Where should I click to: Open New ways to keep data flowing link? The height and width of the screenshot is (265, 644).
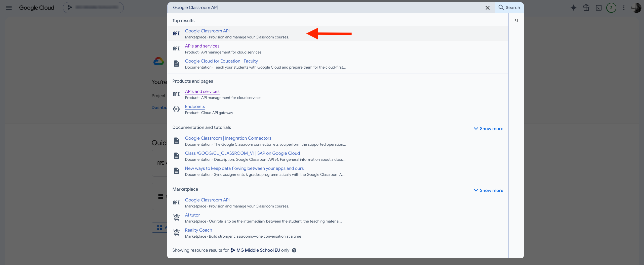click(x=244, y=168)
